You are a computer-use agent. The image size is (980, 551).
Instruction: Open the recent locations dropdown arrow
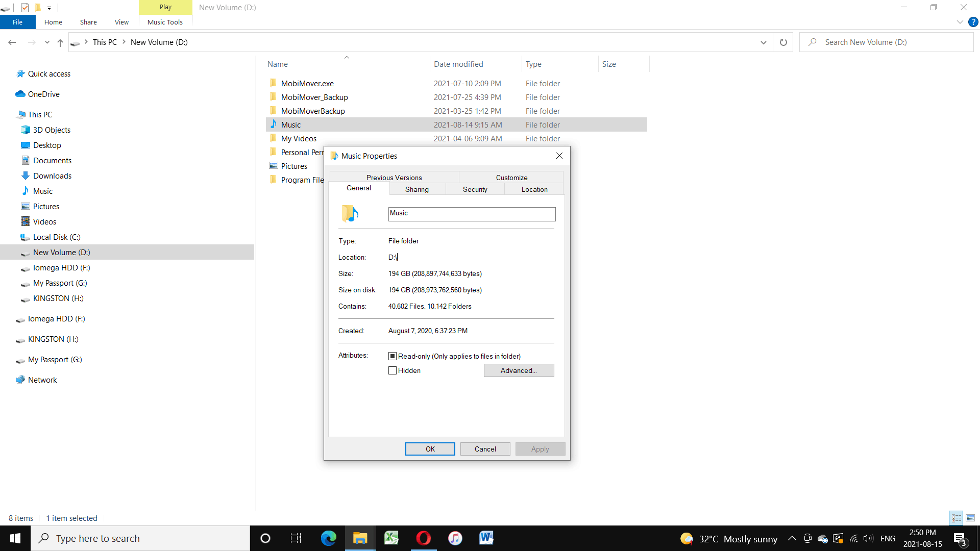pyautogui.click(x=47, y=42)
